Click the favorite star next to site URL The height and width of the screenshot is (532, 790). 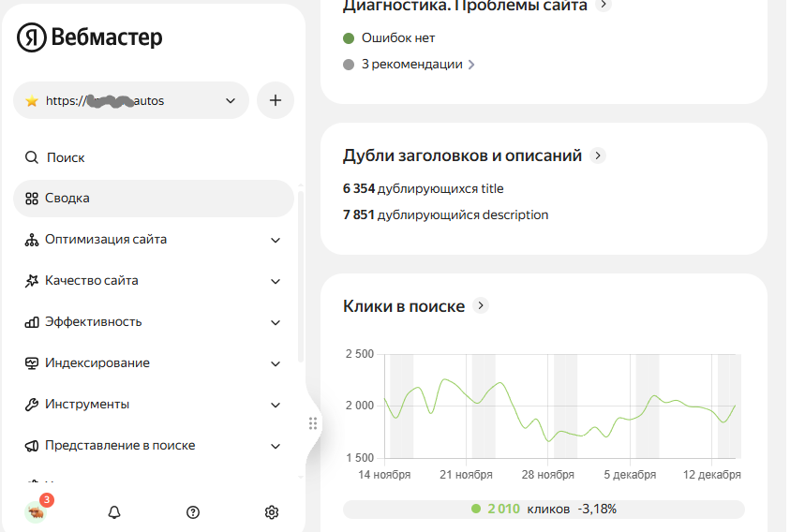[32, 101]
